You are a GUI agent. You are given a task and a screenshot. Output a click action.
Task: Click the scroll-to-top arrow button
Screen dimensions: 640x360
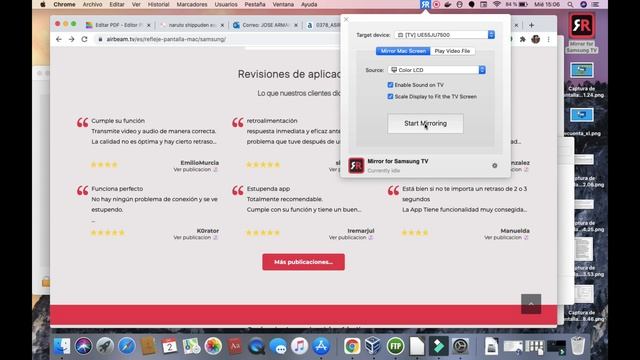tap(531, 304)
